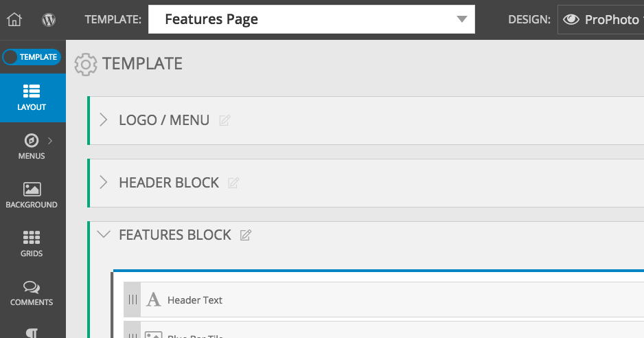Toggle the TEMPLATE switch in sidebar

pyautogui.click(x=32, y=57)
